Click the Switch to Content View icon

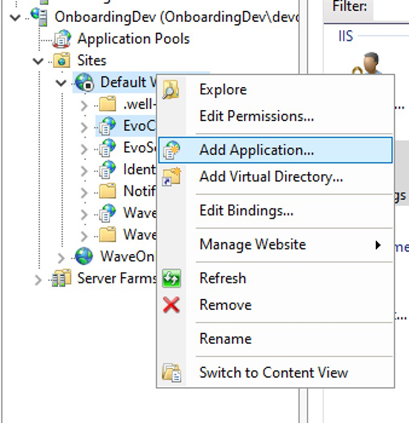coord(172,372)
